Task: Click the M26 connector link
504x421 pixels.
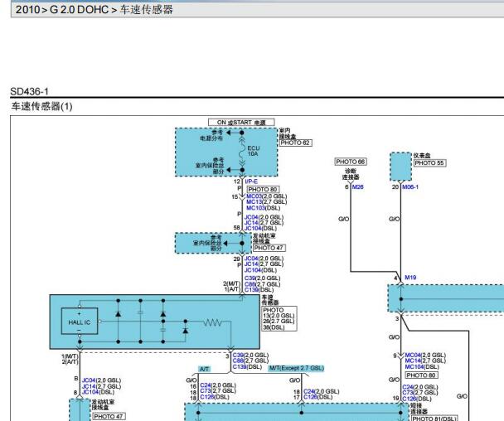Action: pyautogui.click(x=358, y=187)
